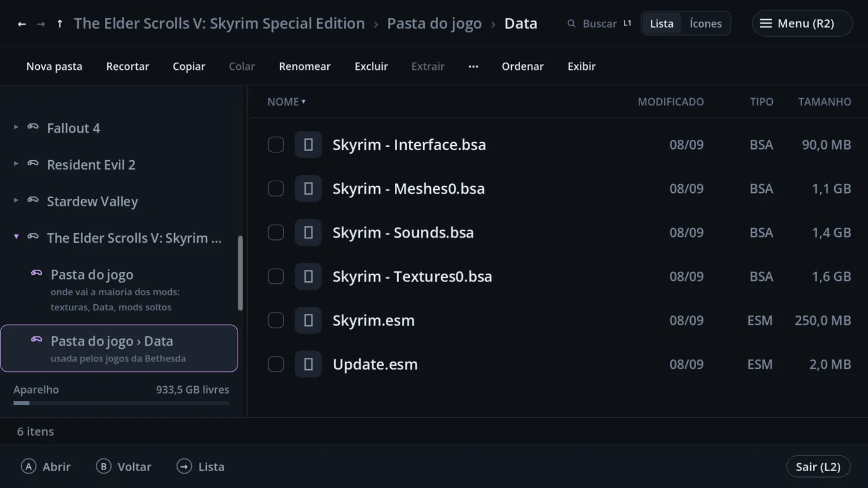The width and height of the screenshot is (868, 488).
Task: Click the file icon of Skyrim.esm
Action: [308, 321]
